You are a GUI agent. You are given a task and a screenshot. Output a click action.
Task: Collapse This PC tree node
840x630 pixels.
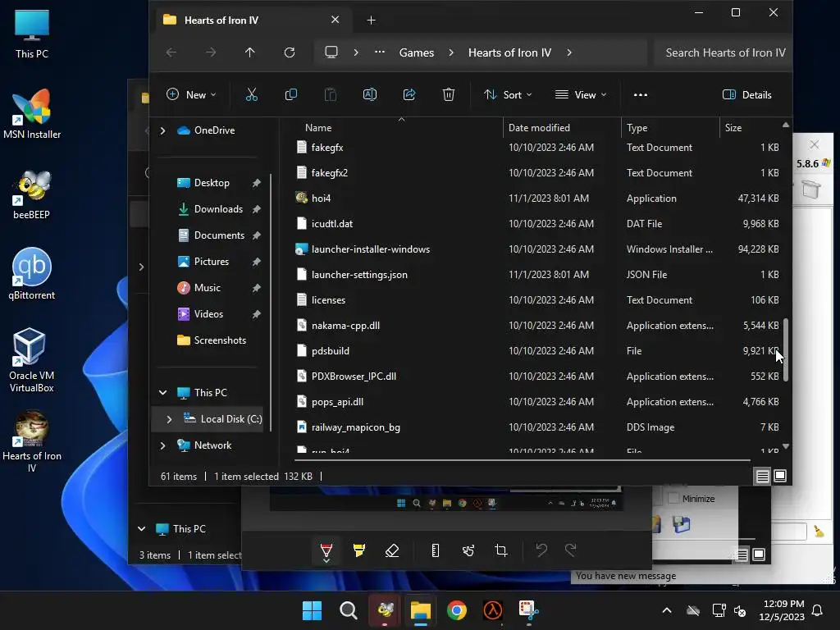click(163, 393)
